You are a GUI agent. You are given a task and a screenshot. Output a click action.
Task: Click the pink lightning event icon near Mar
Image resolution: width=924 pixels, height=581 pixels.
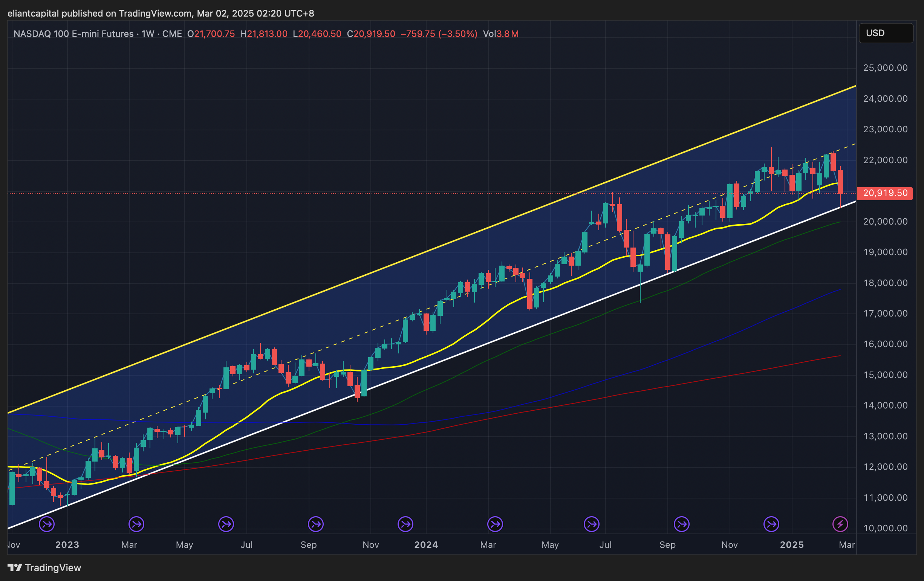tap(840, 524)
